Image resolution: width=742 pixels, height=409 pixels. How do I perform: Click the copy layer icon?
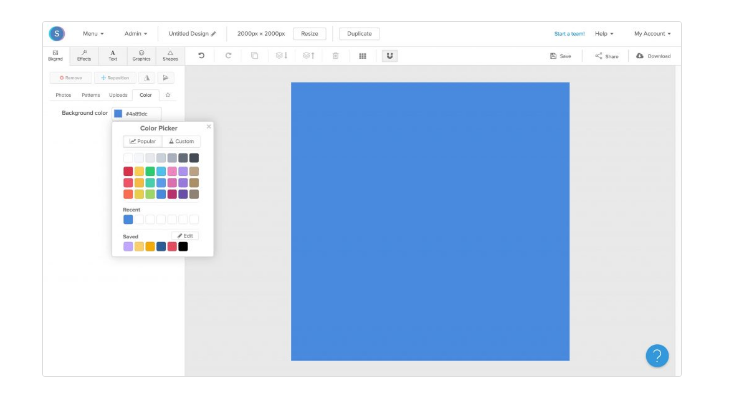coord(255,56)
